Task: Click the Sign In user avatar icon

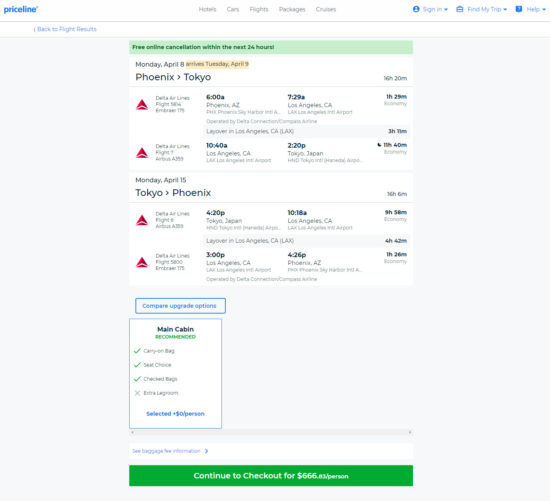Action: 416,9
